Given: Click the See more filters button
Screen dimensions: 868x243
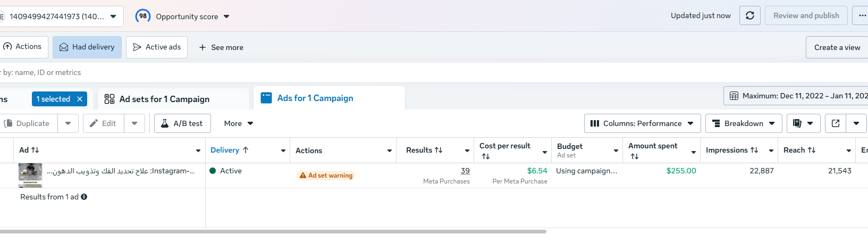Looking at the screenshot, I should (x=221, y=47).
